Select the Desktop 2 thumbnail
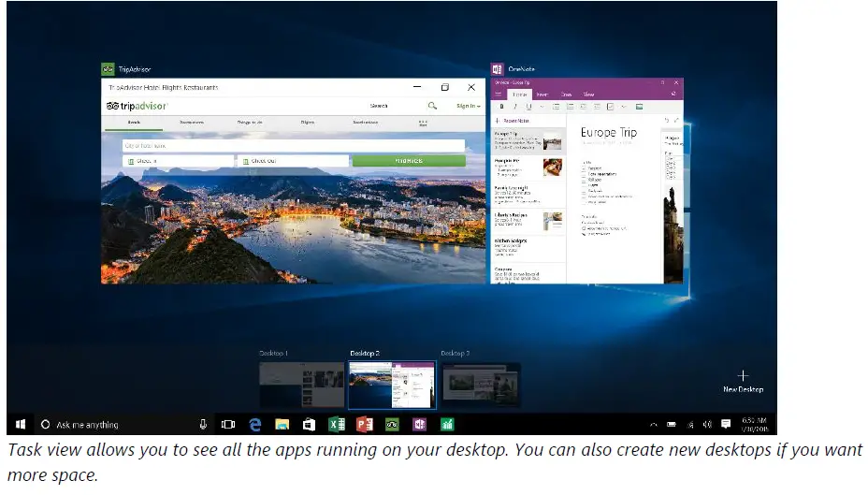868x495 pixels. (392, 385)
